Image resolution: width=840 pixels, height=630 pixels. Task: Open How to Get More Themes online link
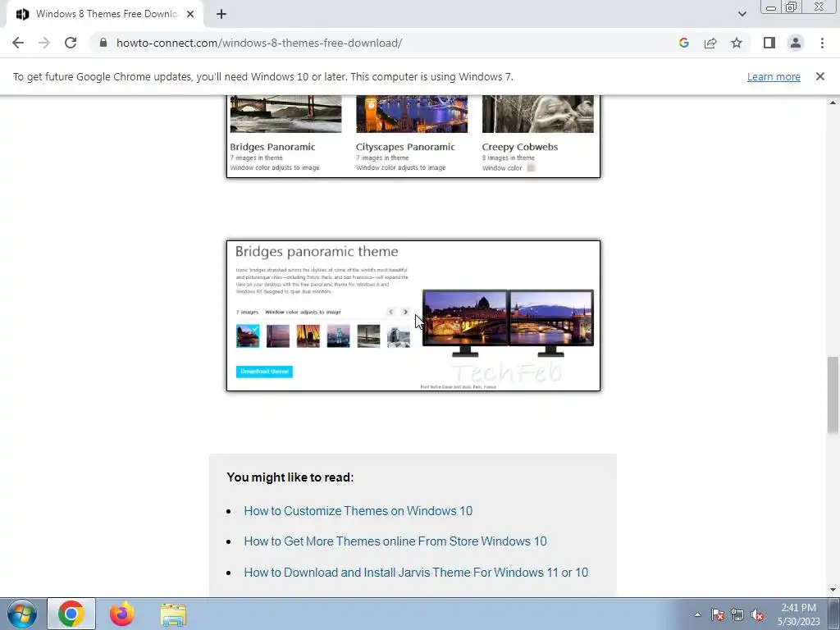(395, 541)
